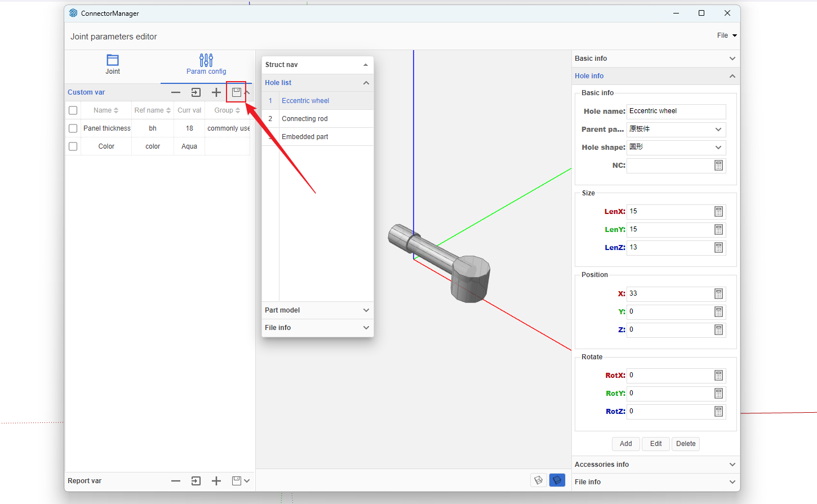
Task: Click the Hole name input field
Action: 676,111
